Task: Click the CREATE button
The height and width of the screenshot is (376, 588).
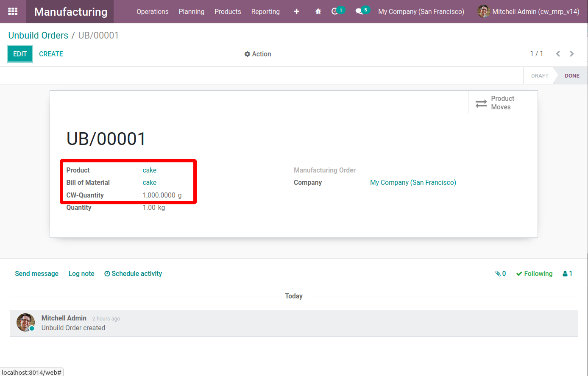Action: point(51,54)
